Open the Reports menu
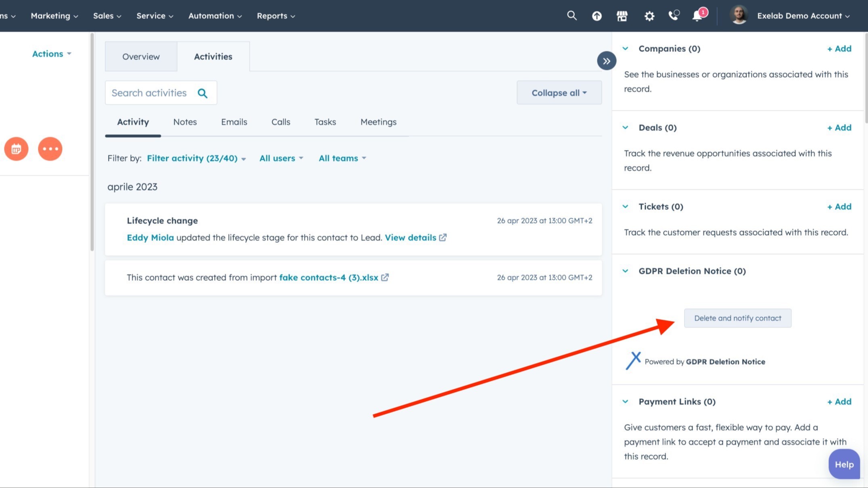Screen dimensions: 868x488 point(276,16)
